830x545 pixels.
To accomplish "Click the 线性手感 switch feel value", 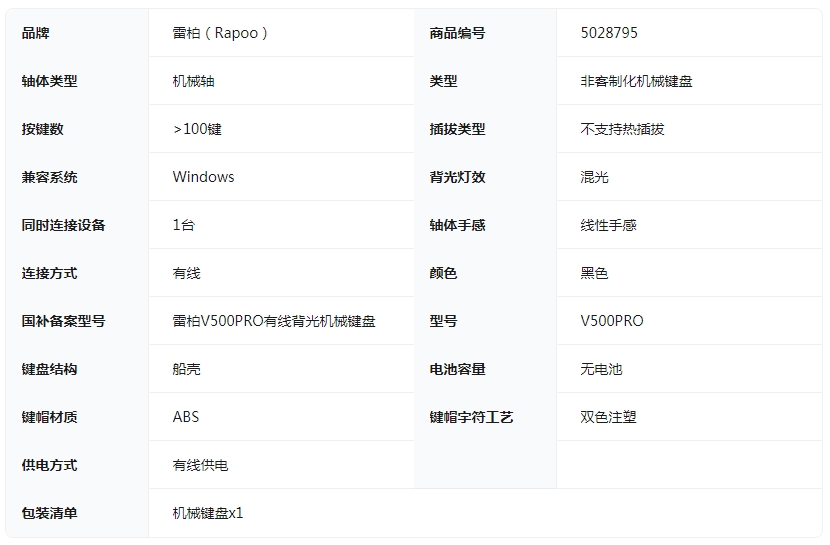I will (608, 225).
